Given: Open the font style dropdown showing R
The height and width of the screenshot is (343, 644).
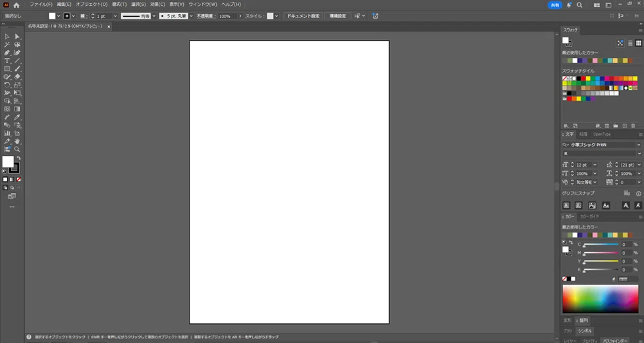Looking at the screenshot, I should [639, 153].
